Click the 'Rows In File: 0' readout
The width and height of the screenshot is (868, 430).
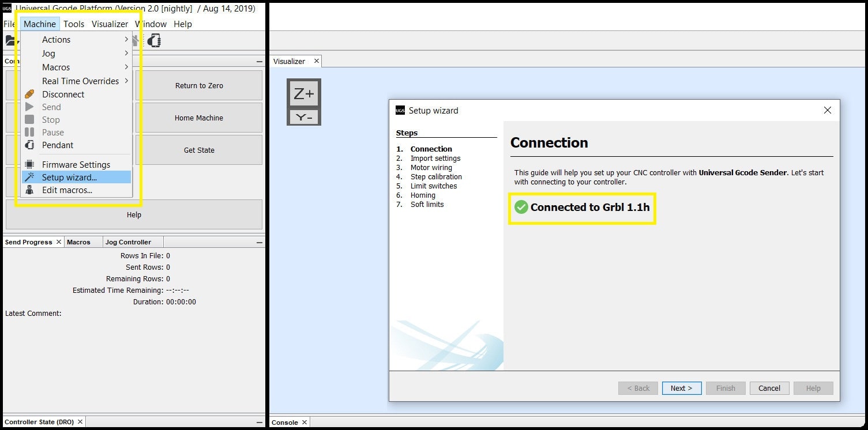145,256
